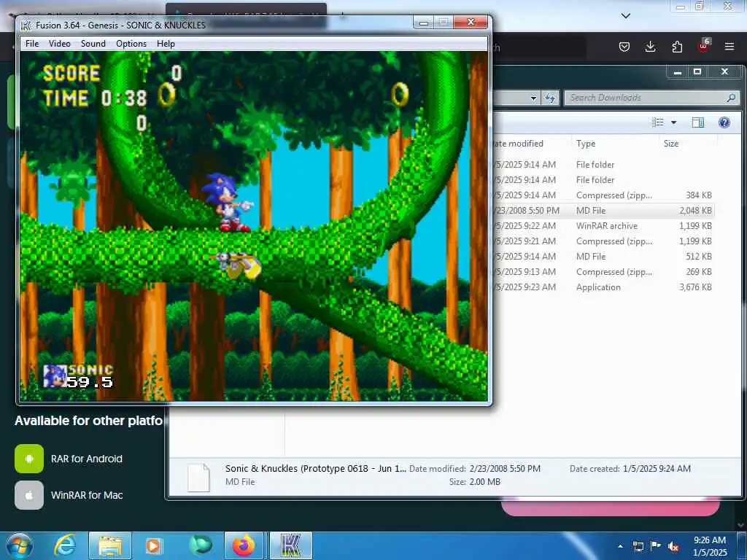747x560 pixels.
Task: Open the Options menu in Fusion
Action: [131, 43]
